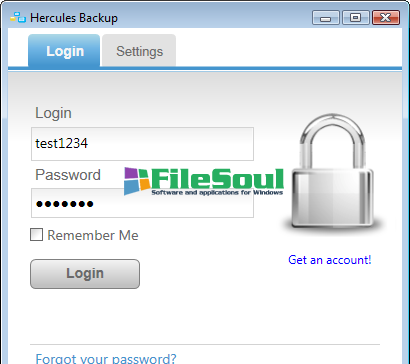Click the silver padlock image
Viewport: 410px width, 364px height.
point(332,174)
